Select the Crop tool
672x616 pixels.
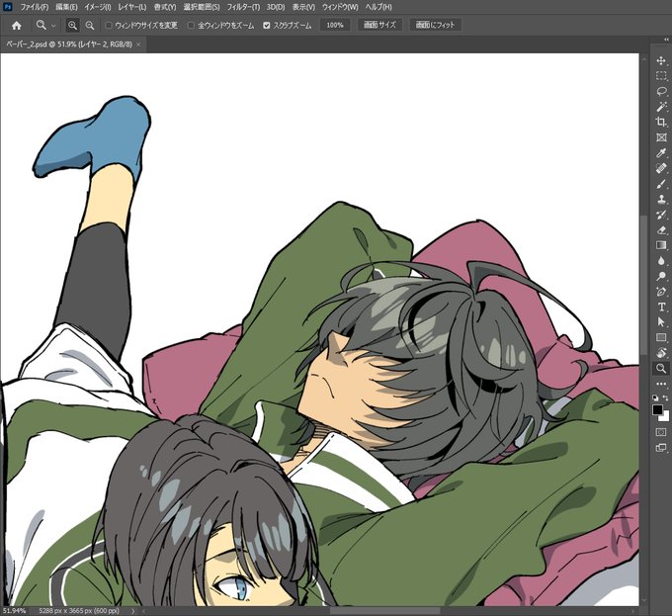point(661,122)
